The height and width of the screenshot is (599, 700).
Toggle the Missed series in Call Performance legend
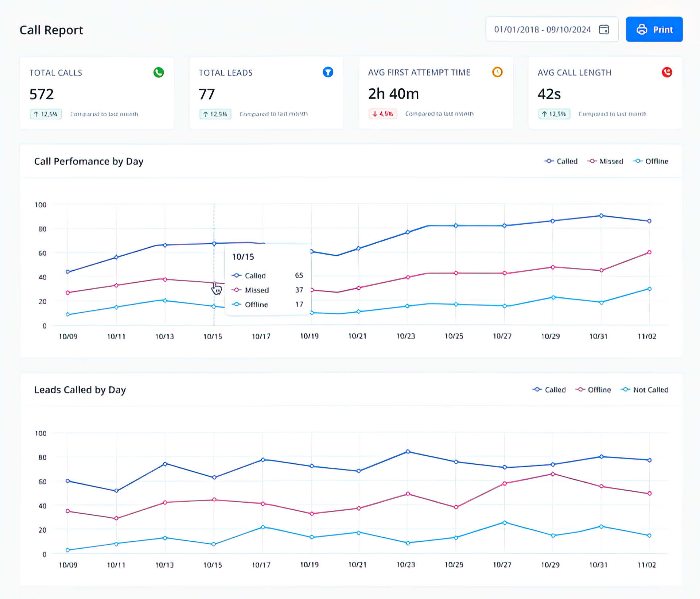606,161
